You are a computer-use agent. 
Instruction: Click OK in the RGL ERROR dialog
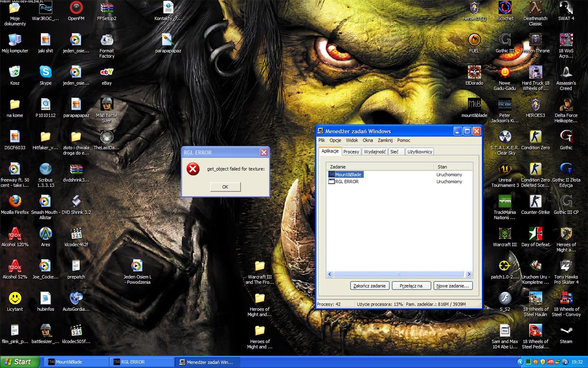click(225, 187)
